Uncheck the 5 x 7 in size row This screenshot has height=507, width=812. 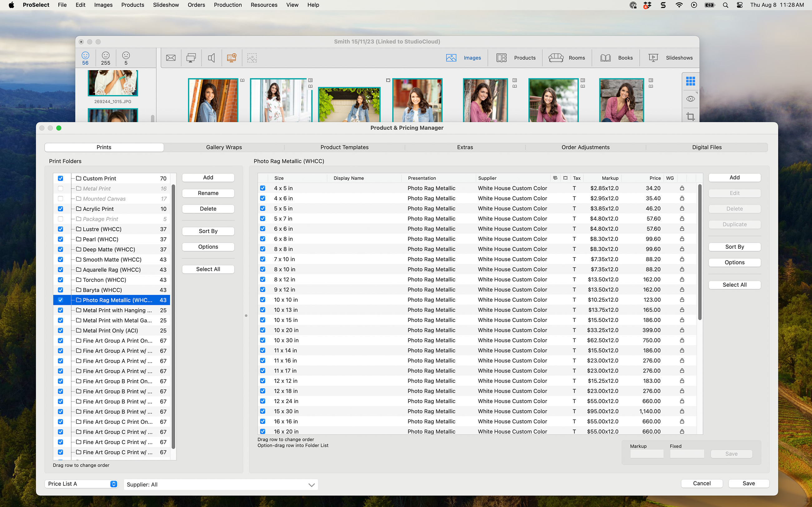(x=263, y=219)
